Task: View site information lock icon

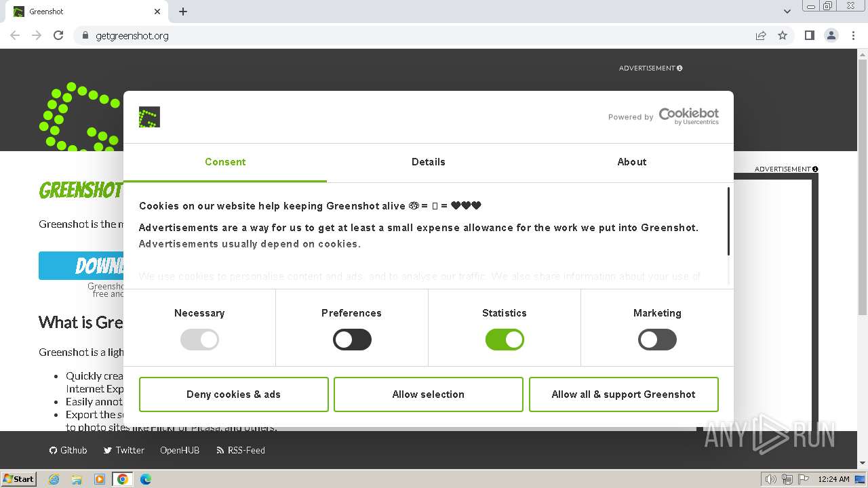Action: click(85, 35)
